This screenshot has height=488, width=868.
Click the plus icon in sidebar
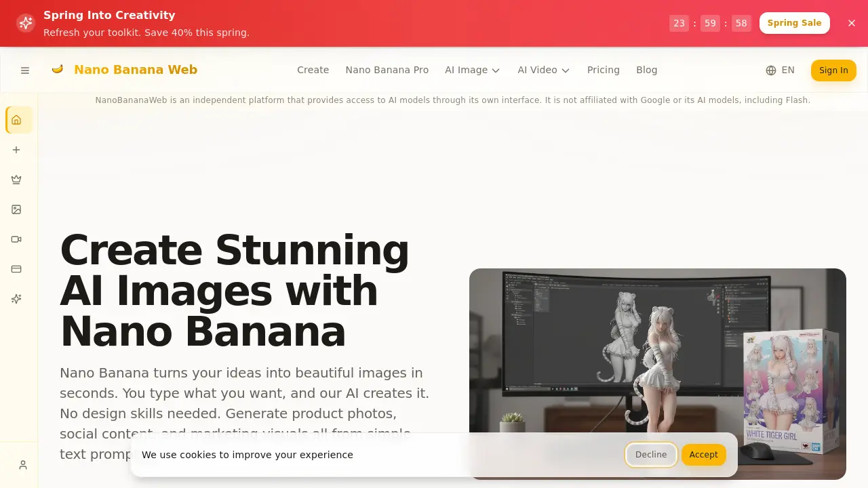click(16, 150)
